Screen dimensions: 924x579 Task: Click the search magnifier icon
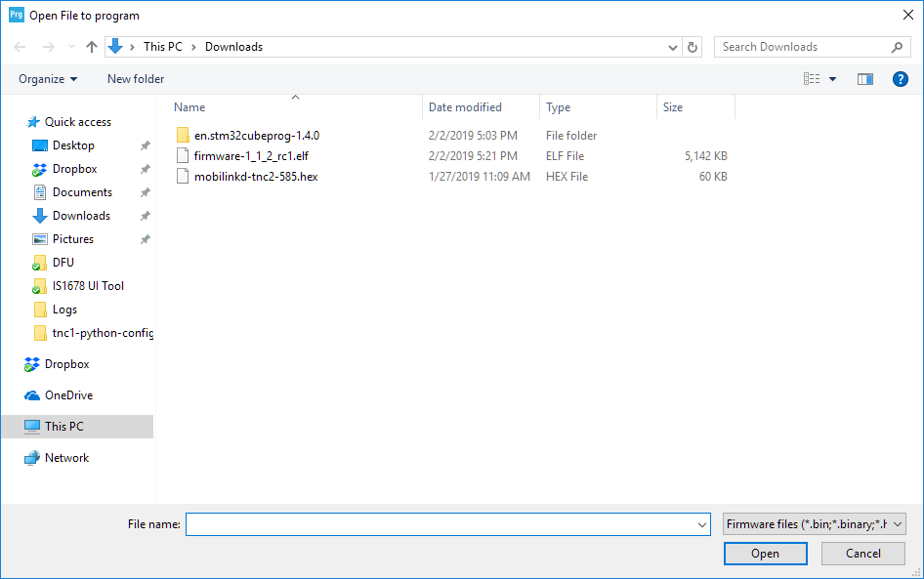897,47
